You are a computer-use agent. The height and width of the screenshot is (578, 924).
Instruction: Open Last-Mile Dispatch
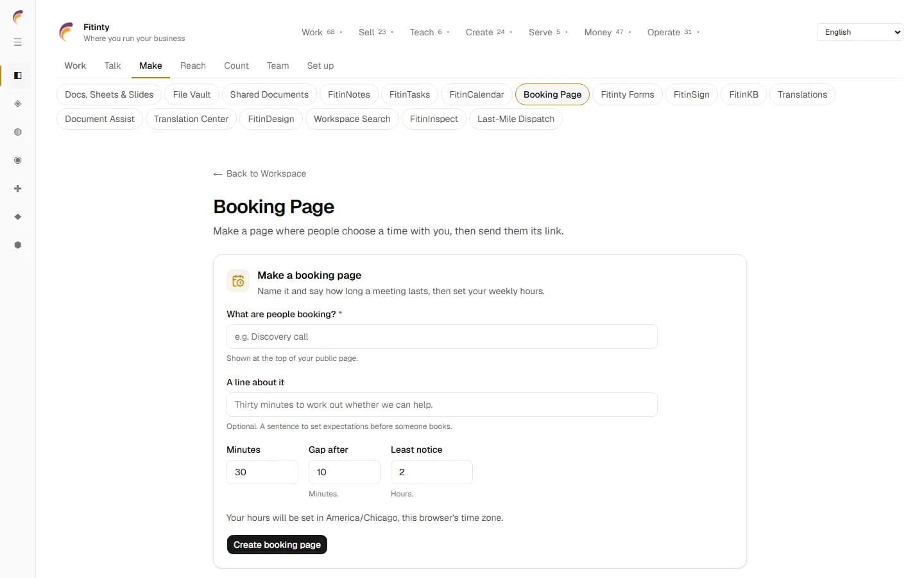[x=516, y=119]
